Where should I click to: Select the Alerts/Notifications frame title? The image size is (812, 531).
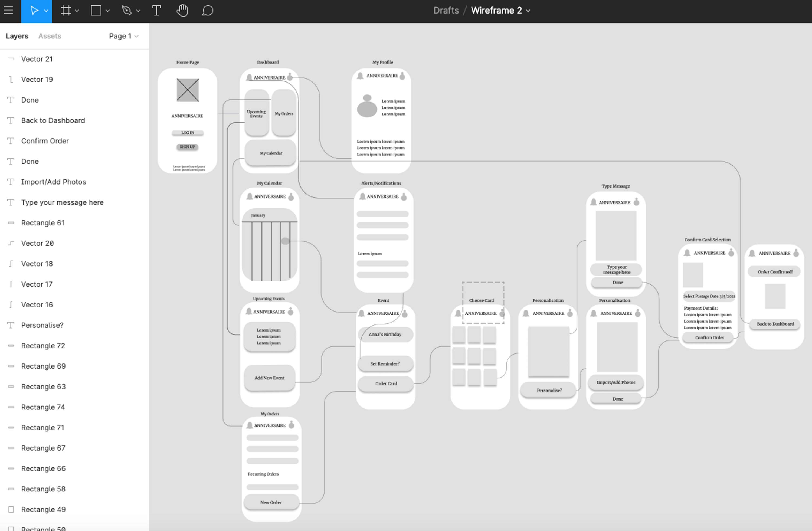tap(381, 183)
